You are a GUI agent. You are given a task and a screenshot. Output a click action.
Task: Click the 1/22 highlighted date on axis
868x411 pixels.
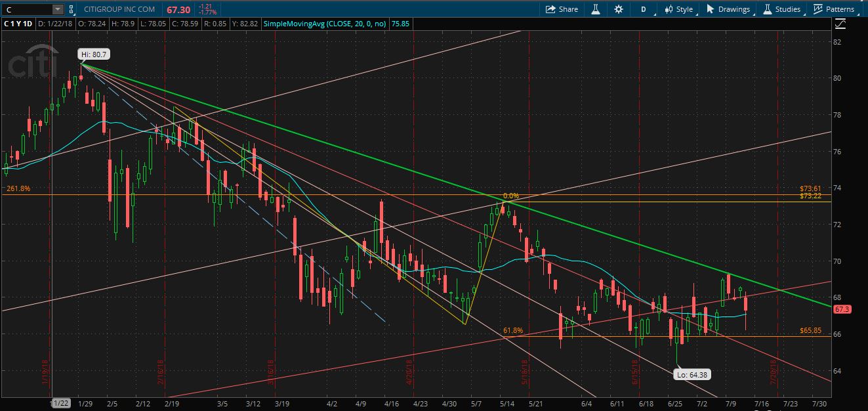click(x=61, y=402)
